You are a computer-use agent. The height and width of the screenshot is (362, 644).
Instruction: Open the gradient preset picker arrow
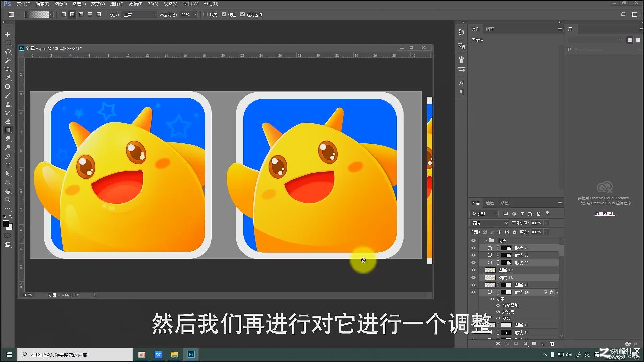tap(51, 15)
